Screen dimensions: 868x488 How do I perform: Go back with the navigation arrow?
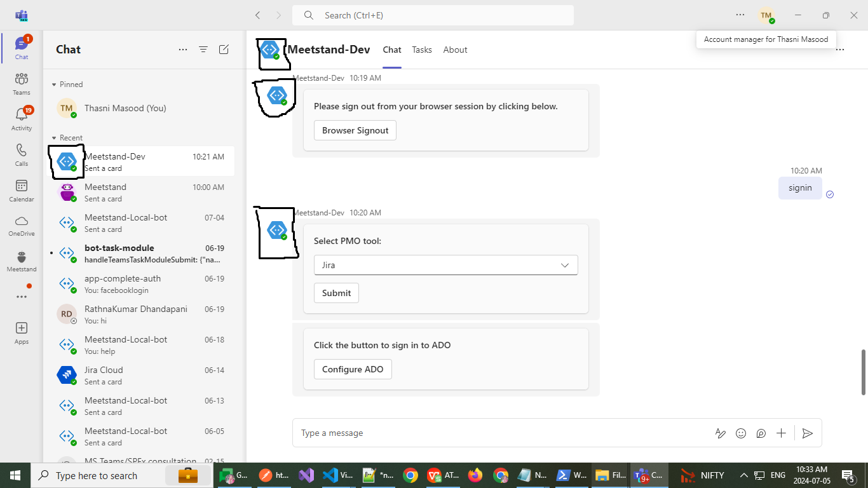click(257, 15)
